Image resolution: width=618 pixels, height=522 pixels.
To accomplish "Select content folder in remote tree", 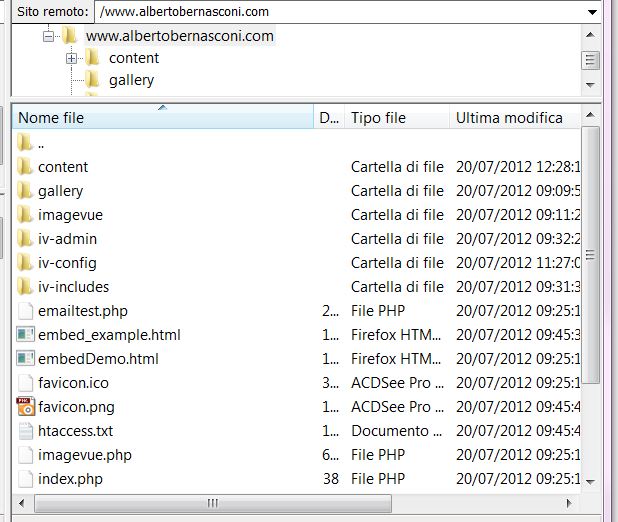I will pos(134,58).
